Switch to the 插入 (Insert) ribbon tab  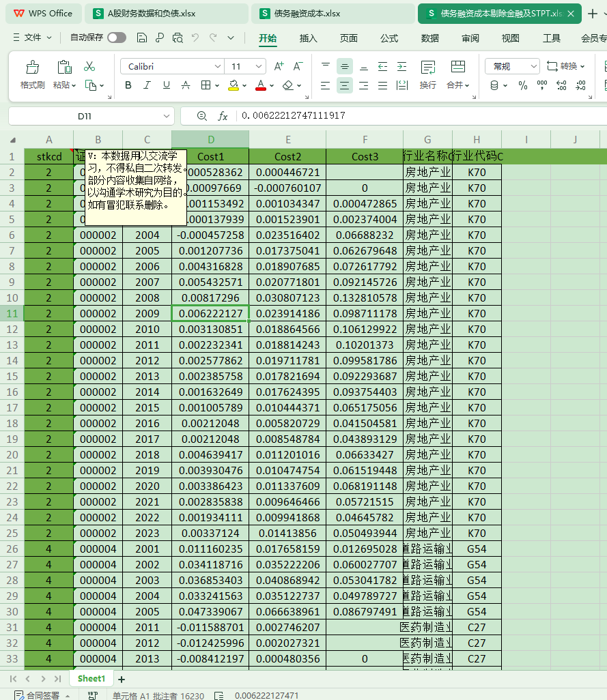309,38
